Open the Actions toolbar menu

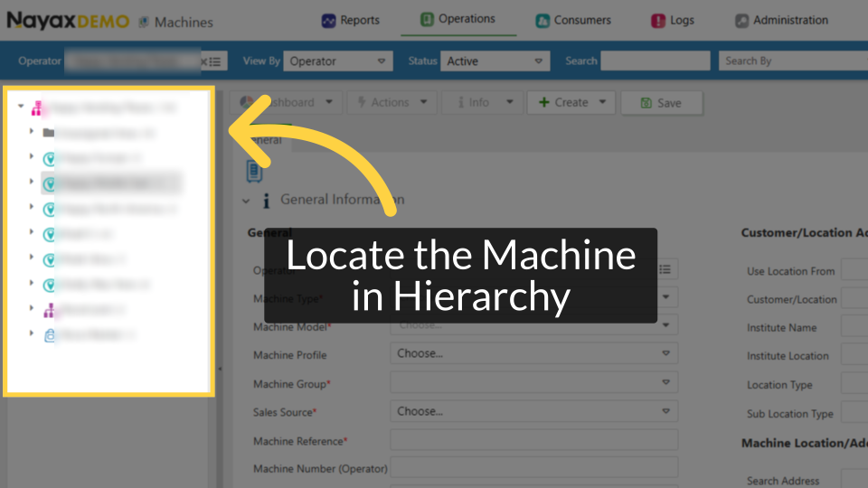point(392,102)
